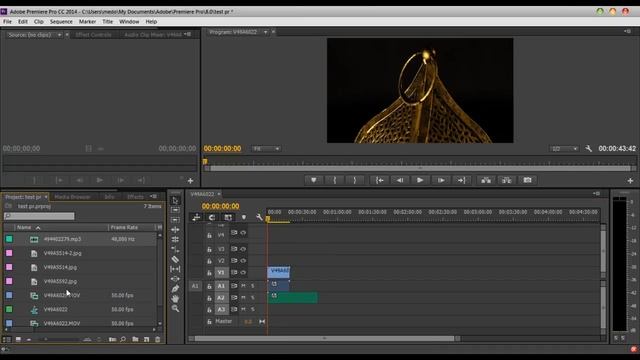
Task: Open Timeline panel flyout menu
Action: pos(596,193)
